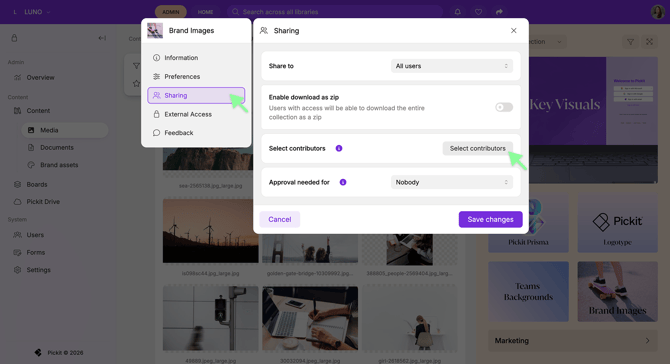The image size is (670, 364).
Task: Select Media in sidebar
Action: 65,130
